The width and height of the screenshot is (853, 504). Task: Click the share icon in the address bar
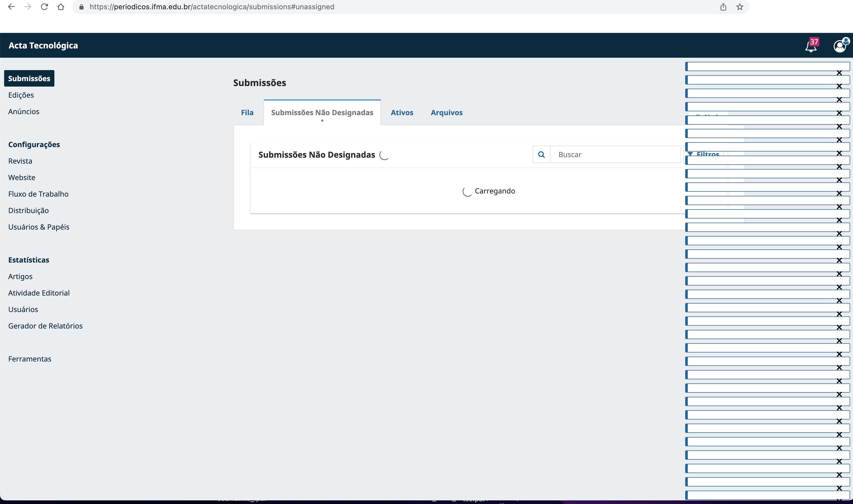click(x=723, y=7)
